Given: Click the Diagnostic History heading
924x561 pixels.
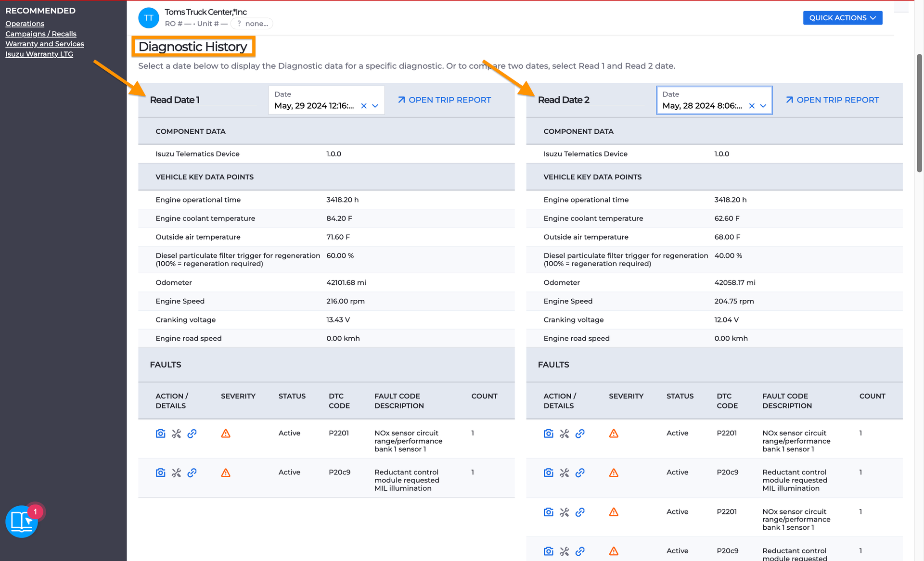Looking at the screenshot, I should click(x=193, y=47).
